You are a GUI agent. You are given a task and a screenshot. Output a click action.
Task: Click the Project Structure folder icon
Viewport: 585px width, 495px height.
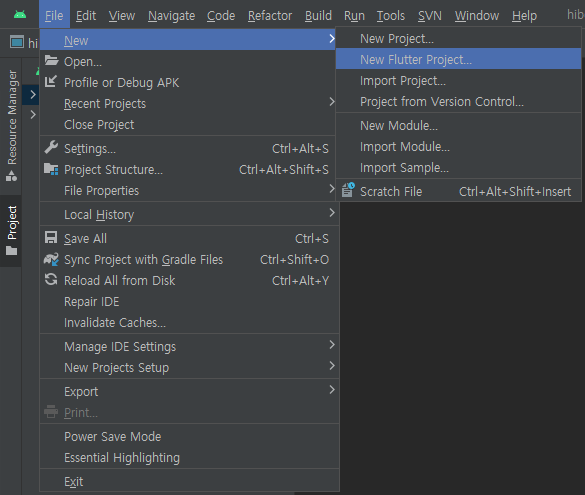[51, 169]
